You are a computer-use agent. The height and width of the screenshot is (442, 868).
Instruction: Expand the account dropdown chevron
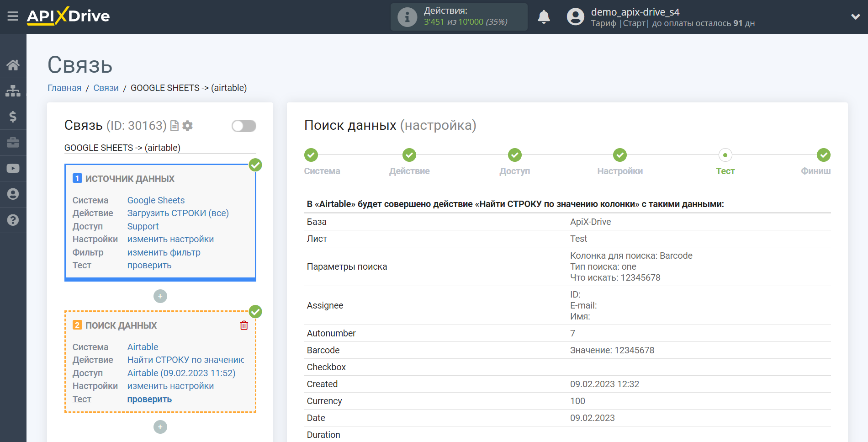[x=855, y=17]
